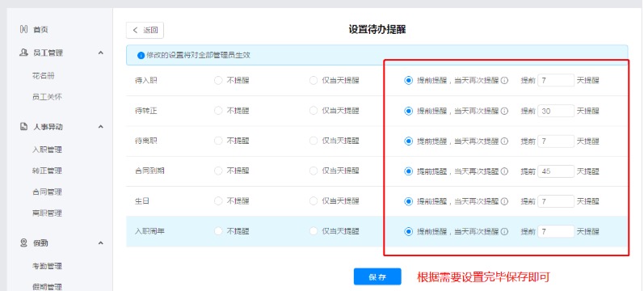Open 假期管理 in the sidebar
This screenshot has height=291, width=644.
(x=47, y=287)
